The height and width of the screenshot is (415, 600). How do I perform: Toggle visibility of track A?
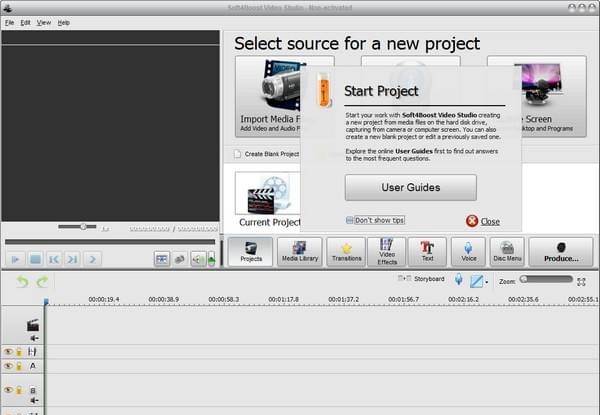point(8,366)
